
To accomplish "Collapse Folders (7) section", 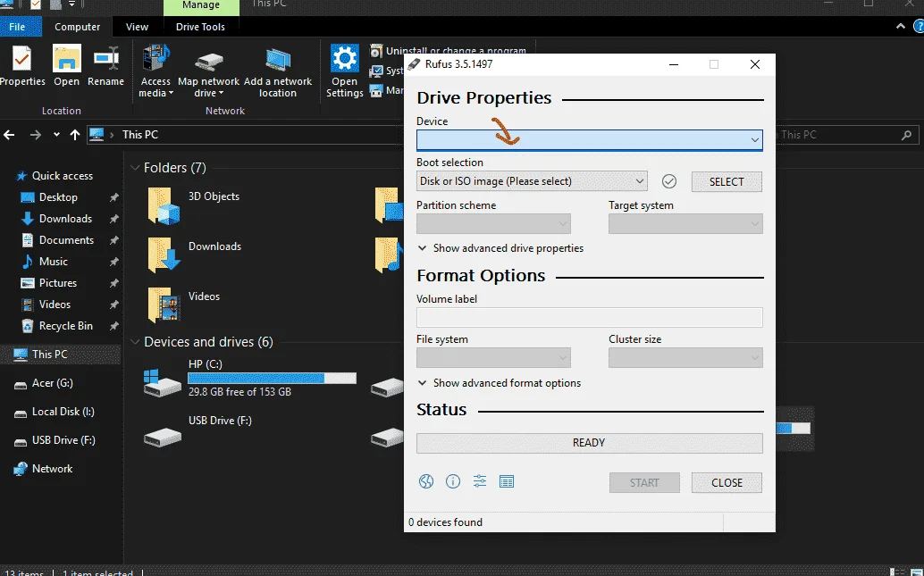I will [135, 168].
